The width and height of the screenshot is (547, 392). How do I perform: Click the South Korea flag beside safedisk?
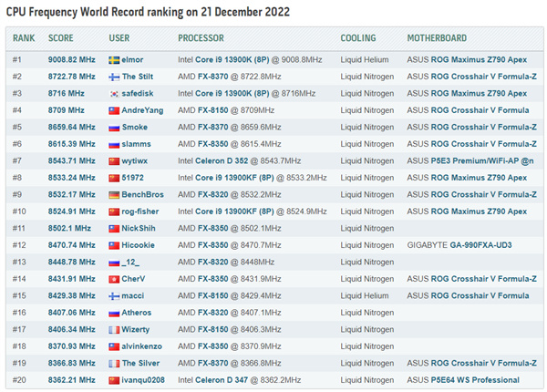tap(114, 94)
